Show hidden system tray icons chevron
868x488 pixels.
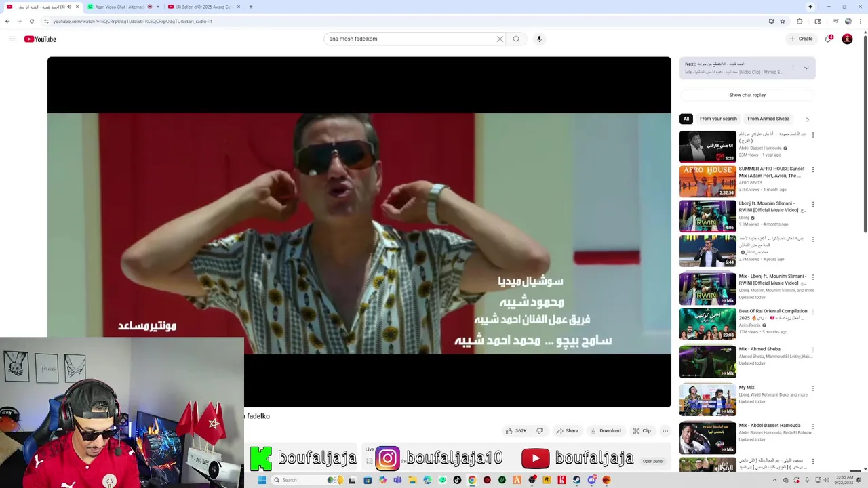tap(774, 480)
